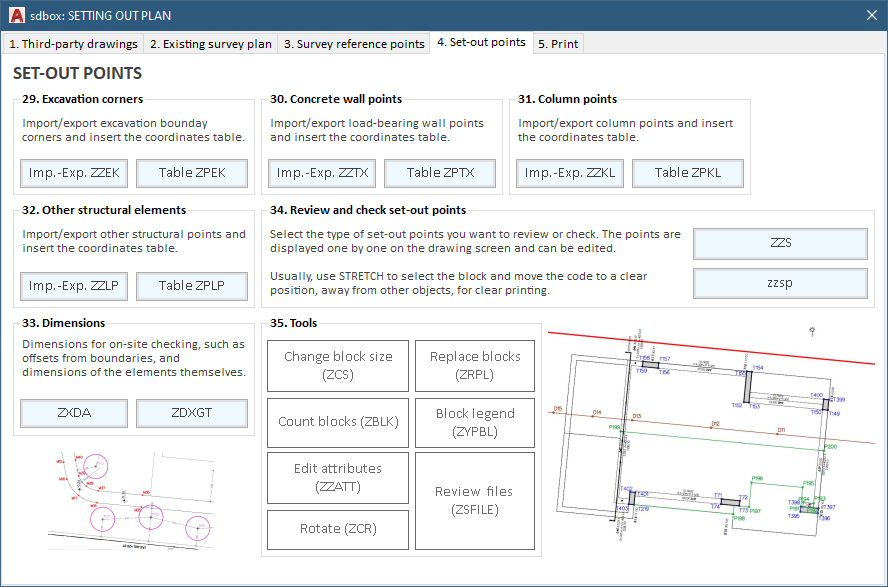The height and width of the screenshot is (587, 888).
Task: Run the ZXDA dimensions command
Action: (x=74, y=413)
